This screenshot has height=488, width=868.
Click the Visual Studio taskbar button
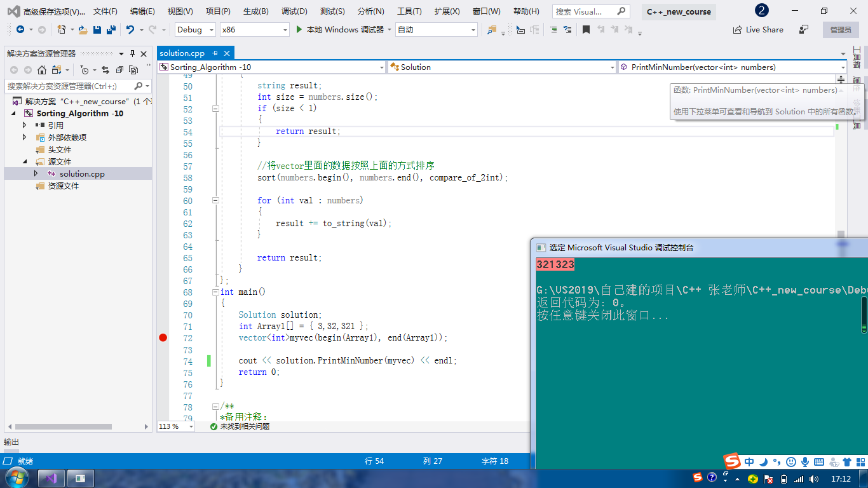click(x=52, y=478)
